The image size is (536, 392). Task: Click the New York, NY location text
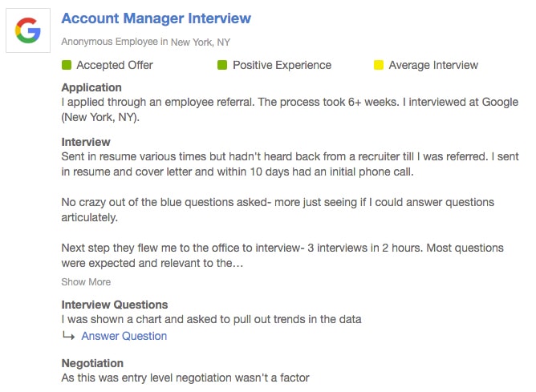coord(201,42)
